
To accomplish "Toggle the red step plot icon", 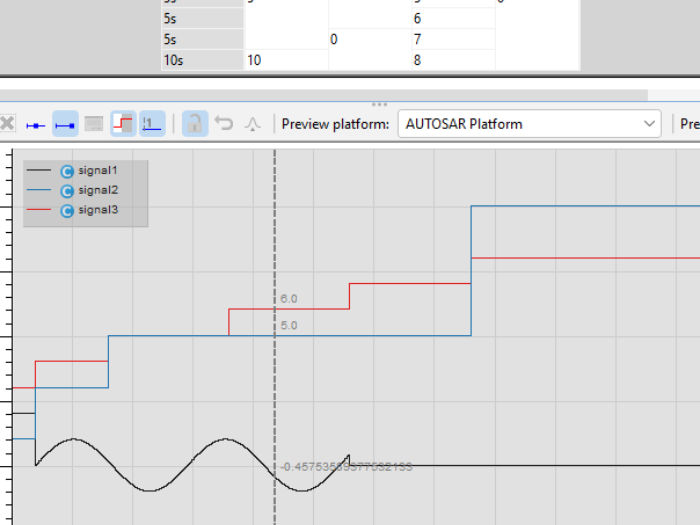I will click(123, 124).
